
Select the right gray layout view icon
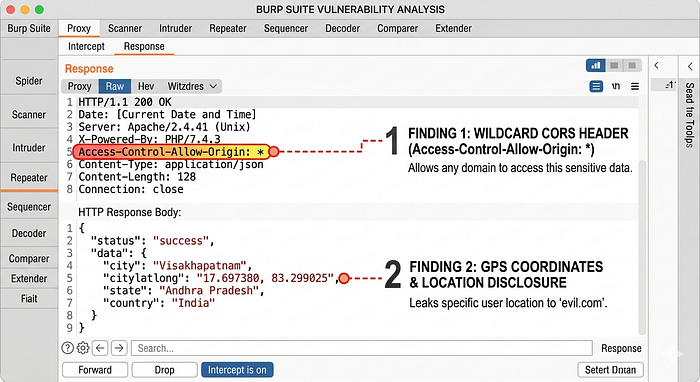[632, 66]
